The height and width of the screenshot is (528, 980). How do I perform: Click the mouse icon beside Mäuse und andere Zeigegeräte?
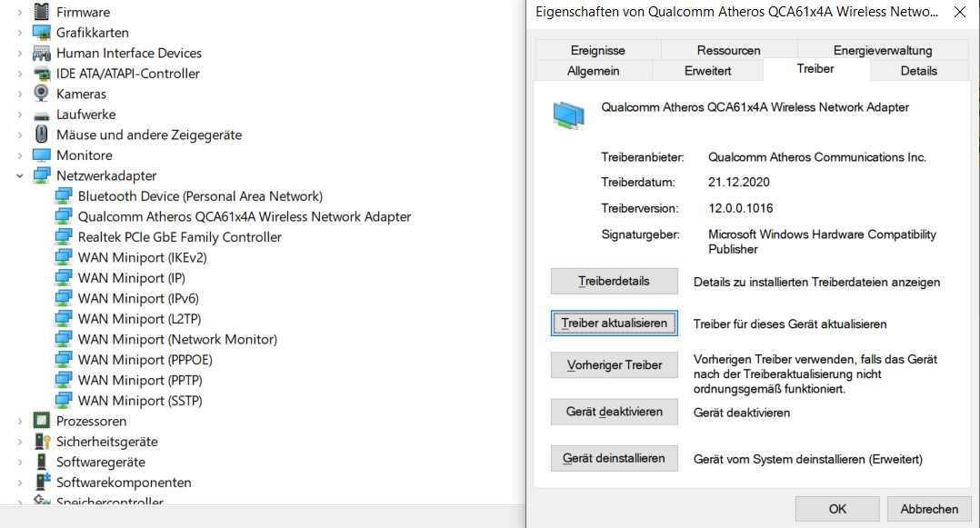[41, 134]
